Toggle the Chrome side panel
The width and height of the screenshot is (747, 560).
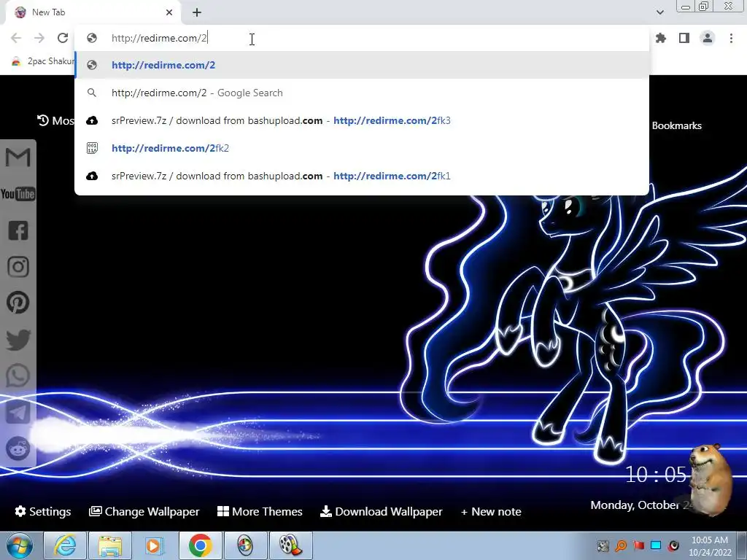[x=684, y=38]
